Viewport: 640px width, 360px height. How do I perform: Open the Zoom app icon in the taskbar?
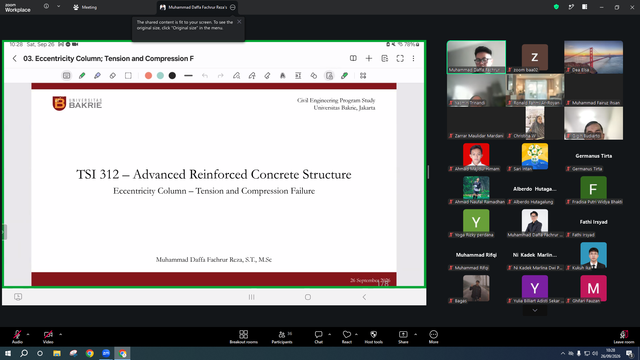pos(106,353)
